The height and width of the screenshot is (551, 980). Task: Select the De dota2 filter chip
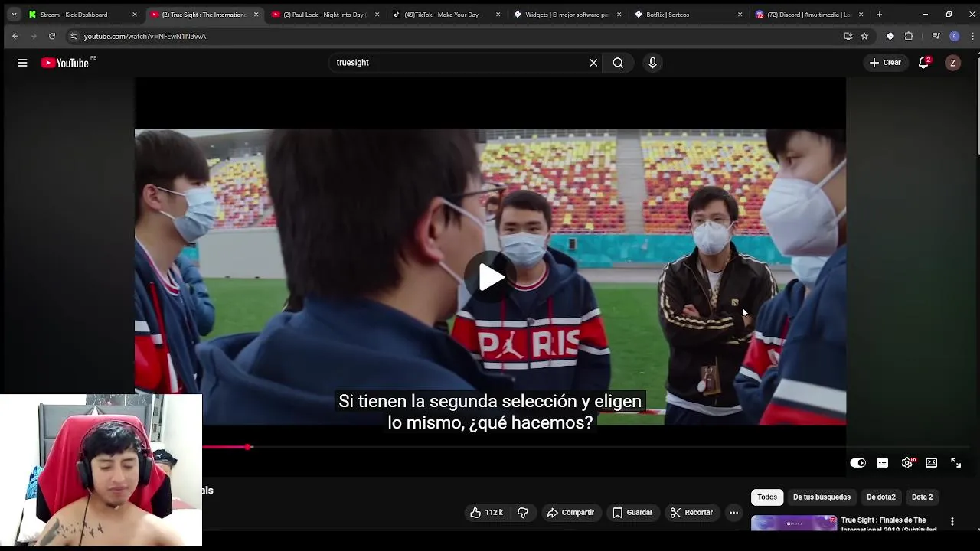[x=880, y=497]
